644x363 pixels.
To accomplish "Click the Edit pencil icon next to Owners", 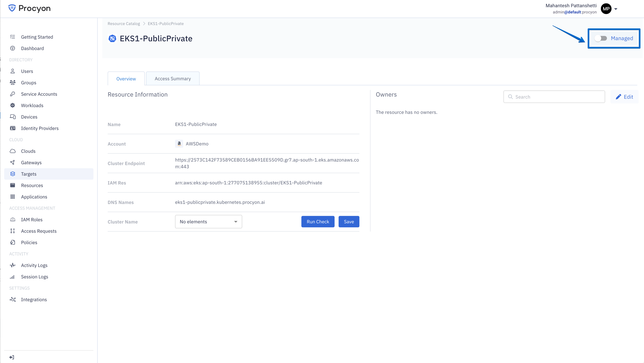I will 618,97.
